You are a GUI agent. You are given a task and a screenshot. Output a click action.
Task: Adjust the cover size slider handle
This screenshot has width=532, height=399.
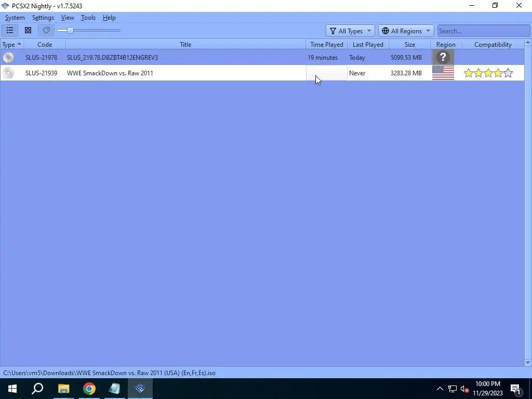point(70,31)
